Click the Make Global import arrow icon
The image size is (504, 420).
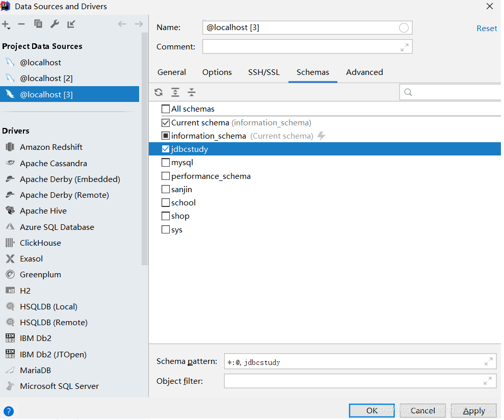click(x=71, y=24)
